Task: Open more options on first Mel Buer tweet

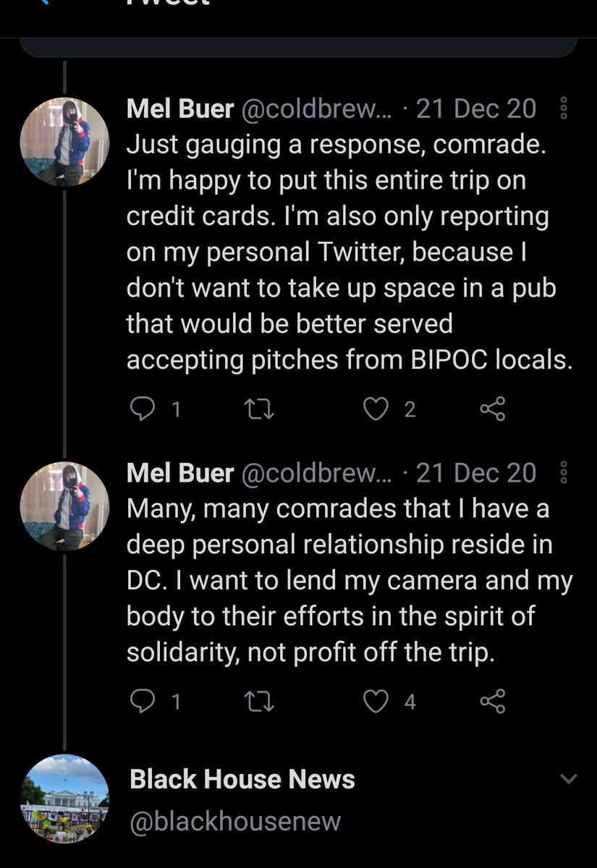Action: point(564,109)
